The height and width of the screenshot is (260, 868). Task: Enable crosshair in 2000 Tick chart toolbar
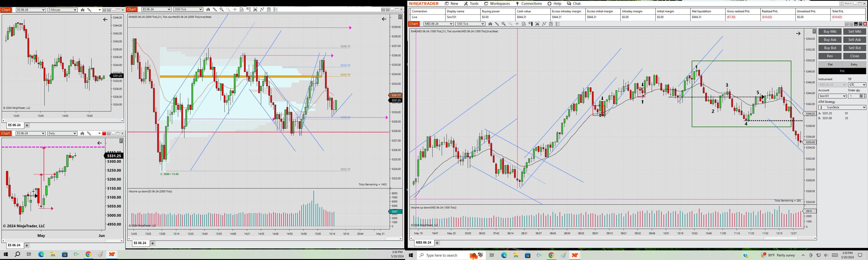coord(235,9)
